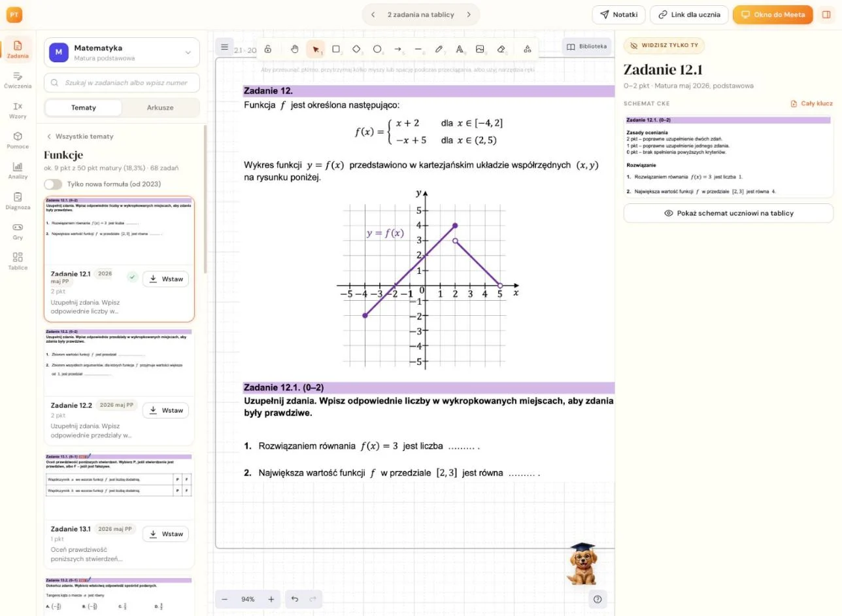Toggle completed checkmark on Zadanie 12.1

point(133,278)
